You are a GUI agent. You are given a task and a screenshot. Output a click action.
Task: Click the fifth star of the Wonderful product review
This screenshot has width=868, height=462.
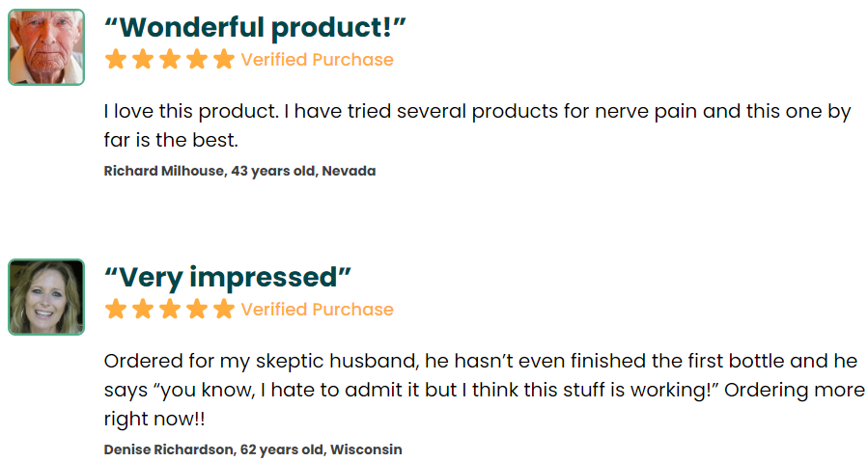point(224,59)
